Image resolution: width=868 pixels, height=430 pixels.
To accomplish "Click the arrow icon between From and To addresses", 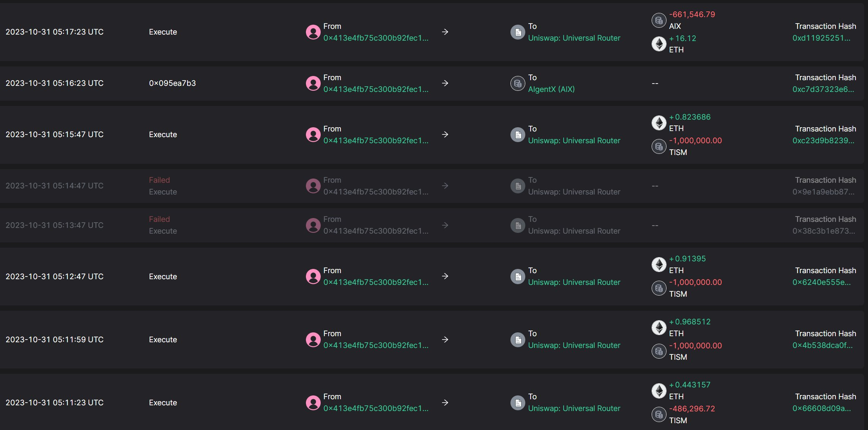I will pyautogui.click(x=445, y=32).
